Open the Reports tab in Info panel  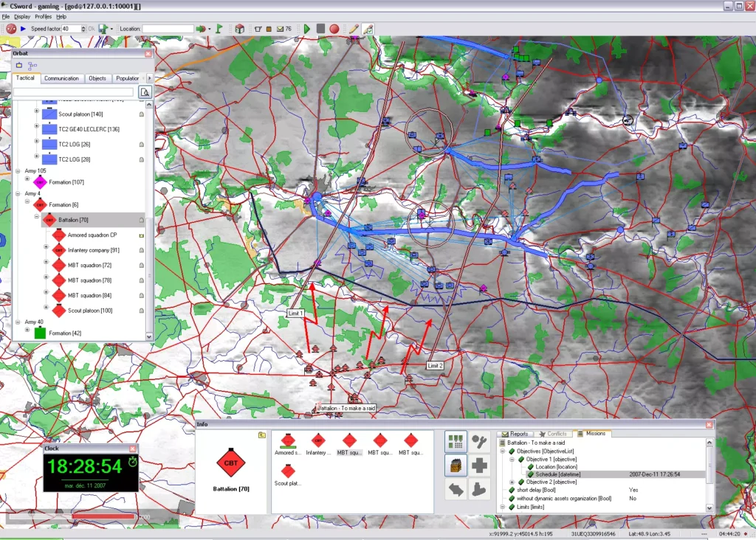(x=515, y=434)
